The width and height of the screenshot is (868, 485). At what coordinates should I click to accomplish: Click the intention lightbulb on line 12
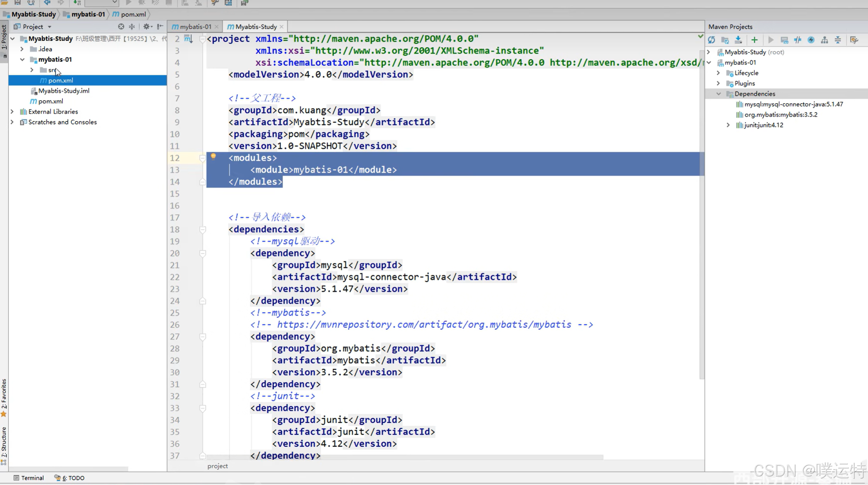213,156
